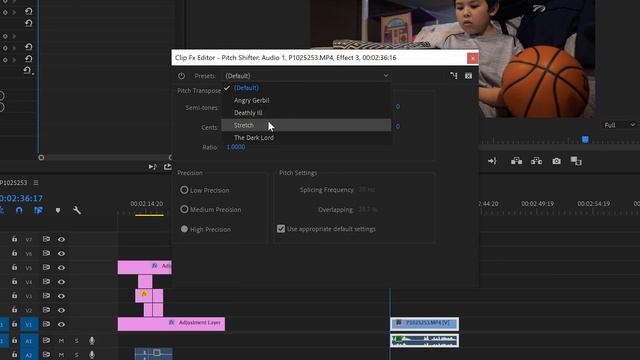Viewport: 640px width, 360px height.
Task: Open the Comparison View button
Action: [x=576, y=161]
